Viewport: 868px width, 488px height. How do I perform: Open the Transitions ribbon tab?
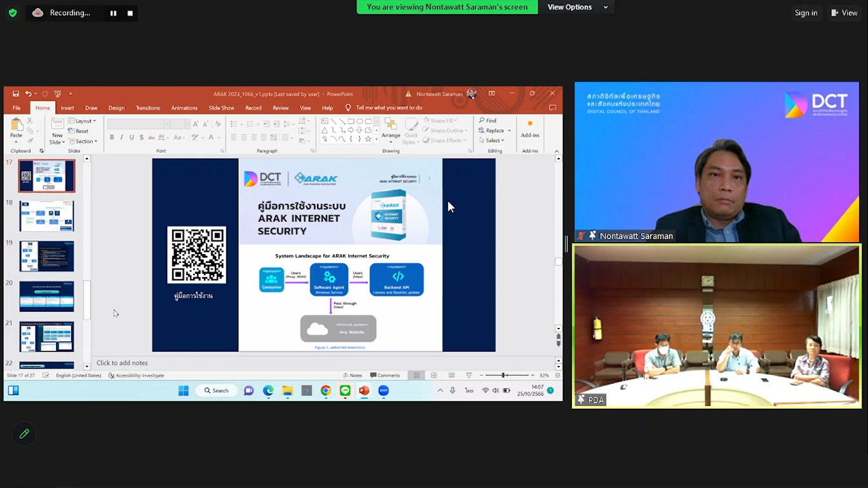[148, 108]
